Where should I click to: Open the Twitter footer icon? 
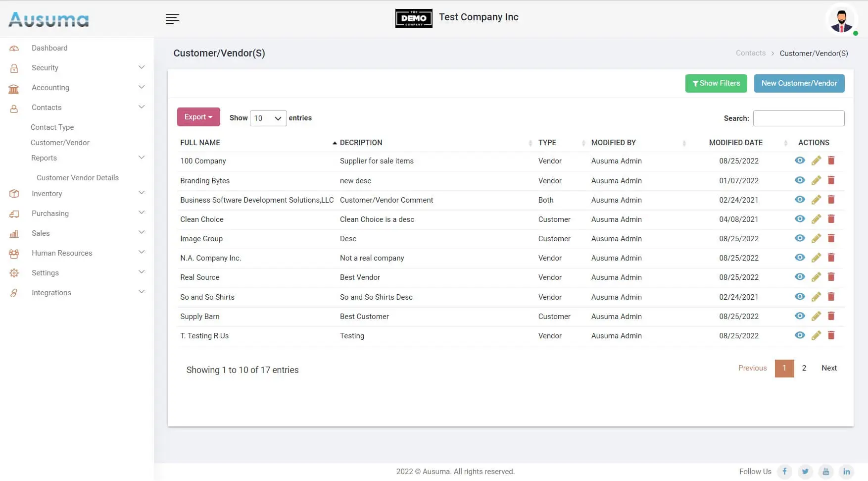point(805,472)
